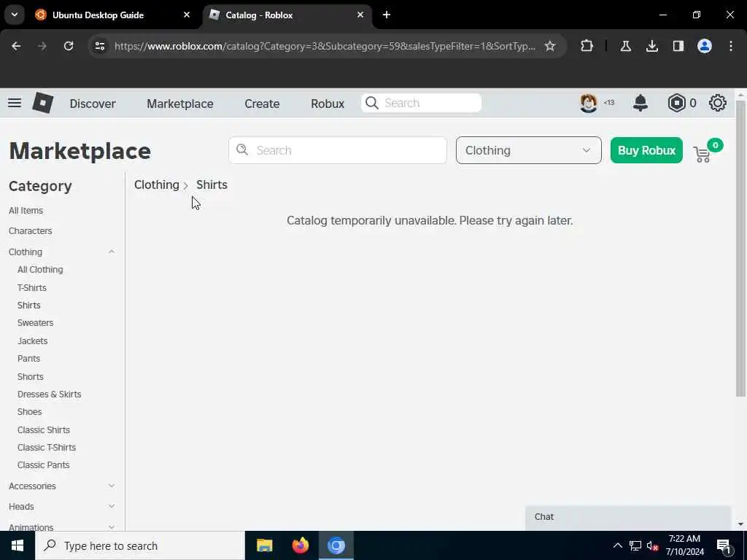The image size is (747, 560).
Task: Bookmark this page with the star icon
Action: (550, 46)
